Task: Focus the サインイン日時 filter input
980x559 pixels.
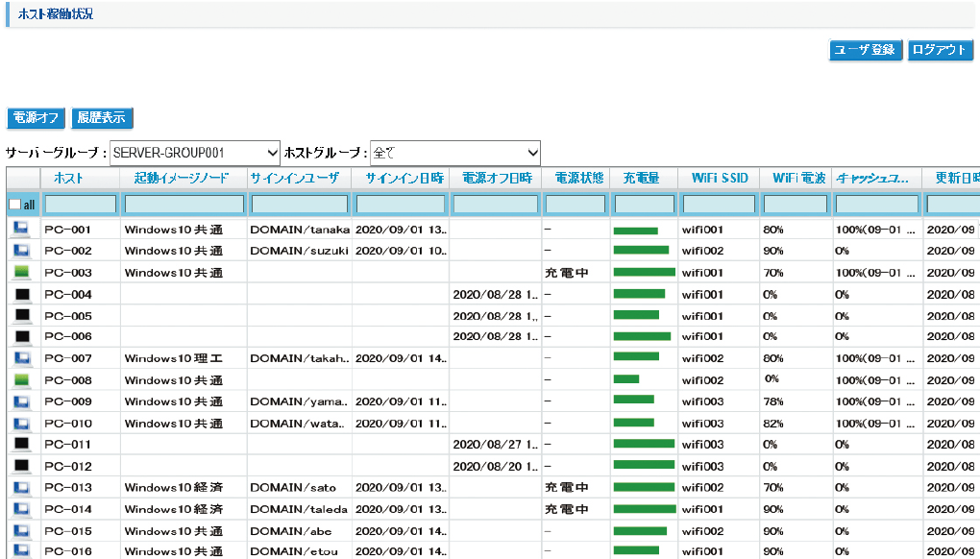Action: coord(401,205)
